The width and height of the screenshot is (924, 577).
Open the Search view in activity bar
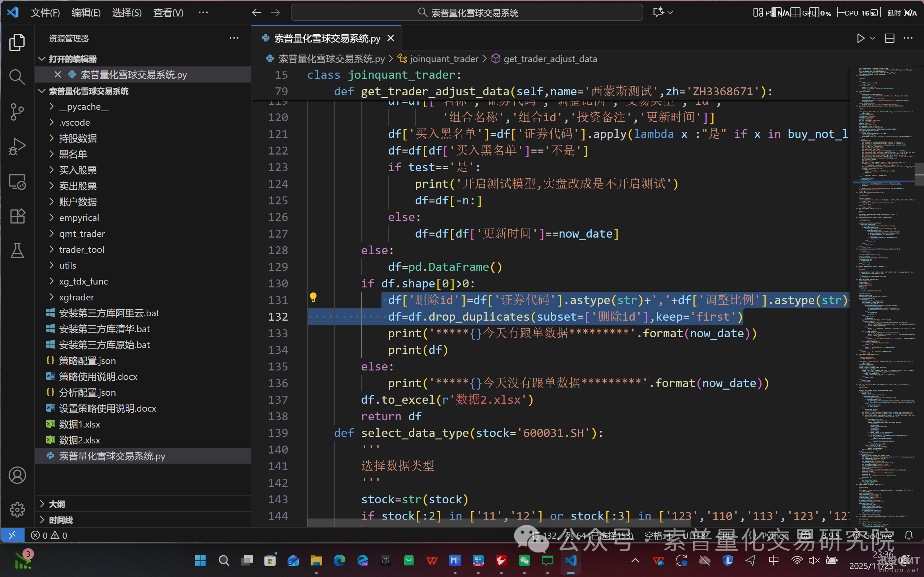[x=17, y=77]
